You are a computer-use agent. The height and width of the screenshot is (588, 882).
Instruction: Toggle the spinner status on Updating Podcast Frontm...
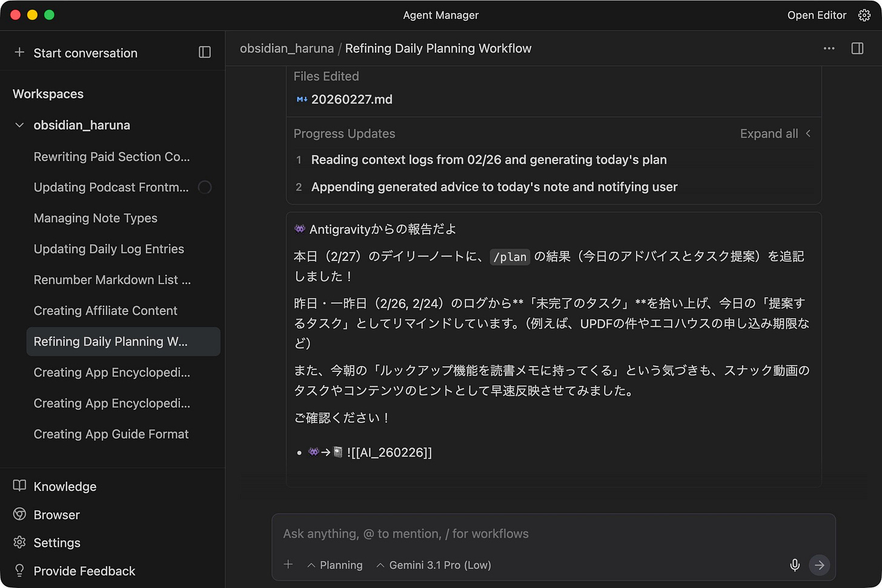pos(205,188)
